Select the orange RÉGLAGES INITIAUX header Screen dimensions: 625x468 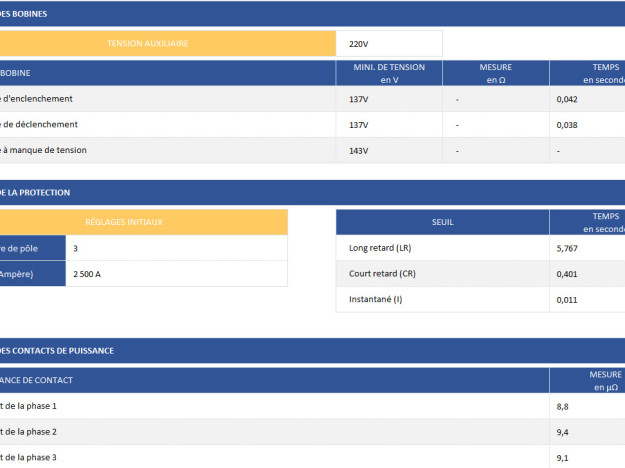(143, 222)
